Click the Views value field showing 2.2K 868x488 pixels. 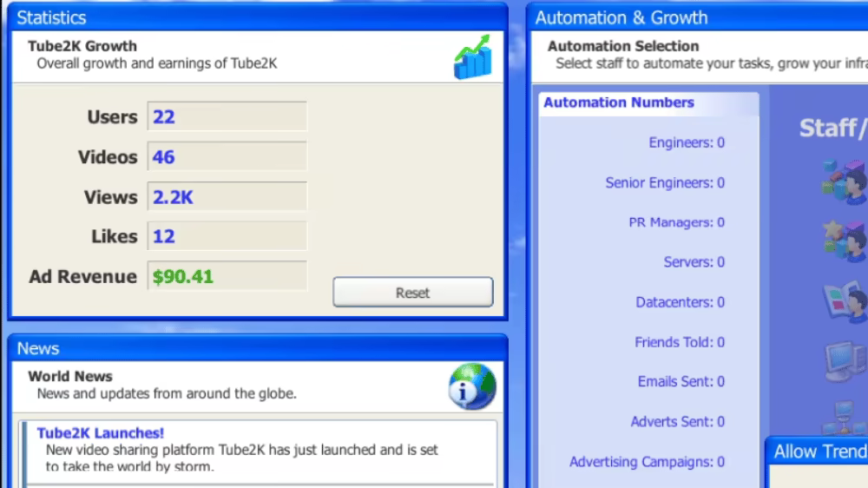point(227,196)
